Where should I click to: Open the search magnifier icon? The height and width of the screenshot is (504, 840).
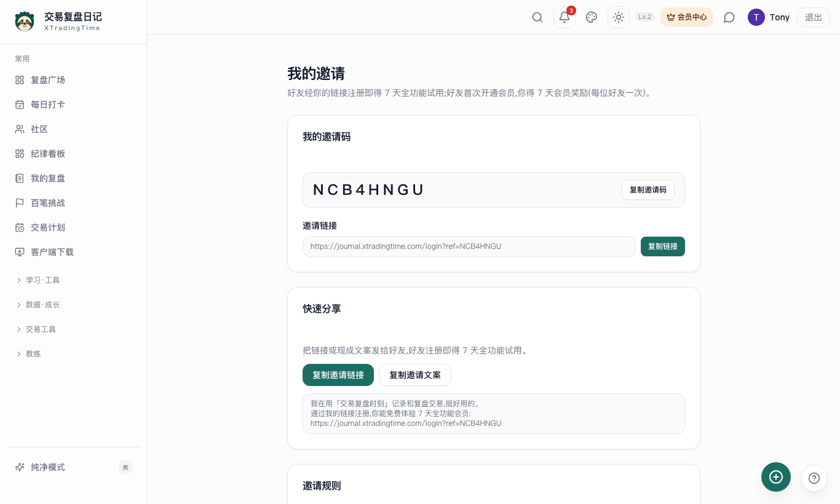point(537,17)
